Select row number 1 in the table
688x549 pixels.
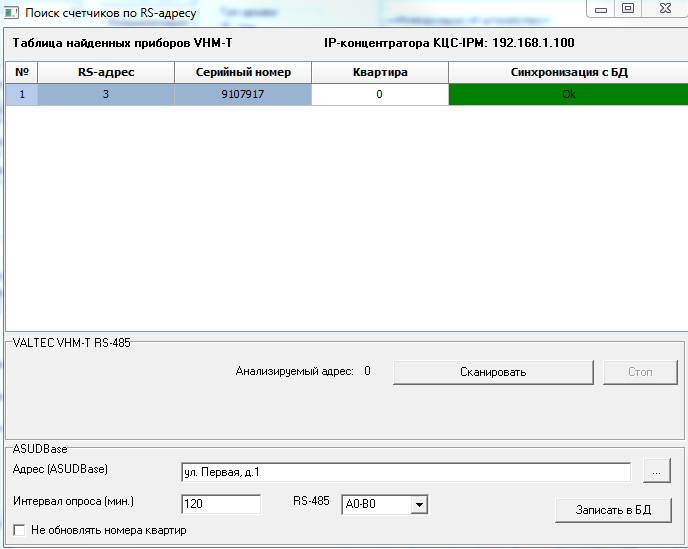pos(22,94)
